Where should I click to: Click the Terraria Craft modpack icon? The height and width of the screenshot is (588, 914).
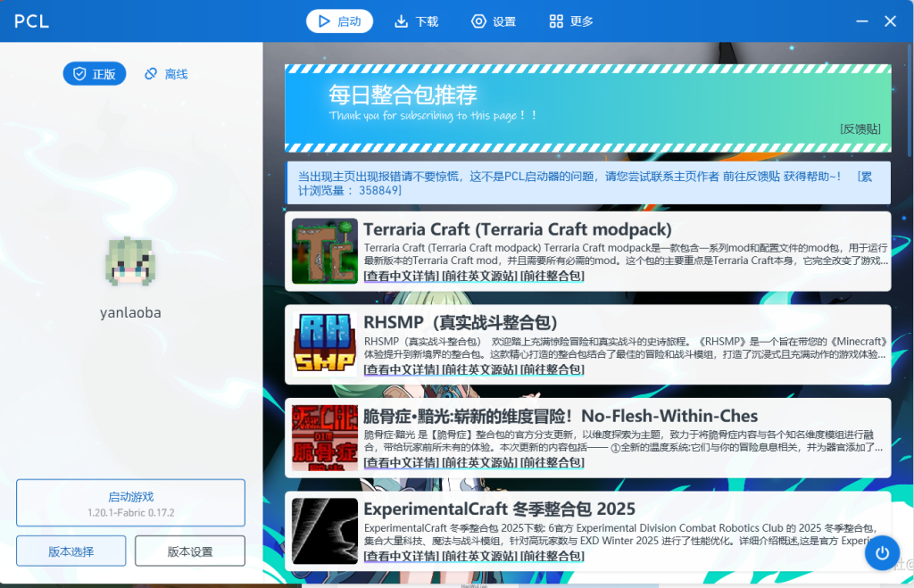coord(325,252)
